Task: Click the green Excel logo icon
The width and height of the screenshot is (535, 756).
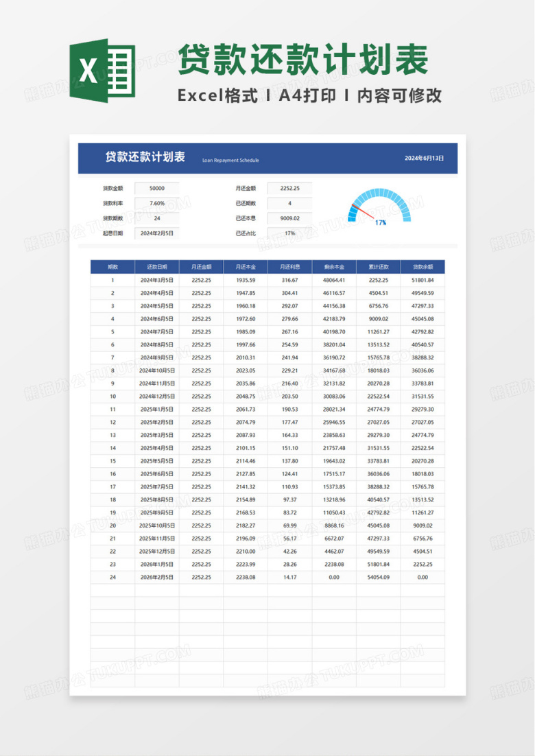Action: tap(102, 71)
